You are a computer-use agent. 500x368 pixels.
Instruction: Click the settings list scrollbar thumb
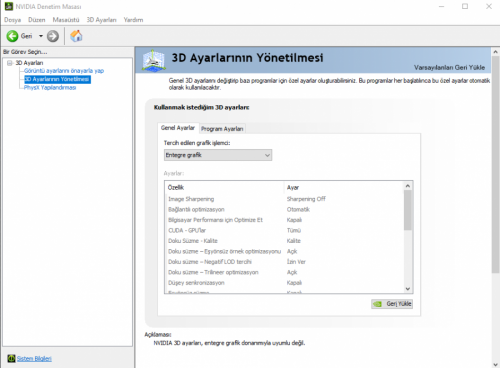point(408,210)
